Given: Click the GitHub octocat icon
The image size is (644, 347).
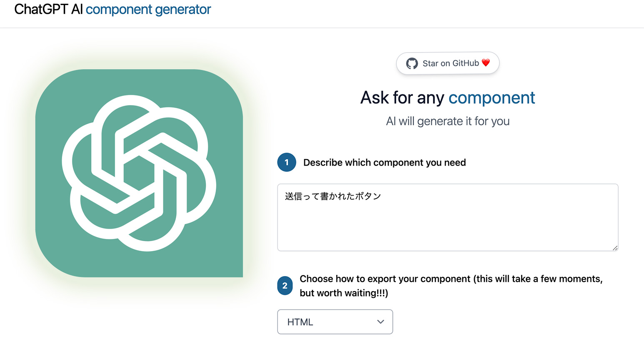Looking at the screenshot, I should pyautogui.click(x=413, y=63).
